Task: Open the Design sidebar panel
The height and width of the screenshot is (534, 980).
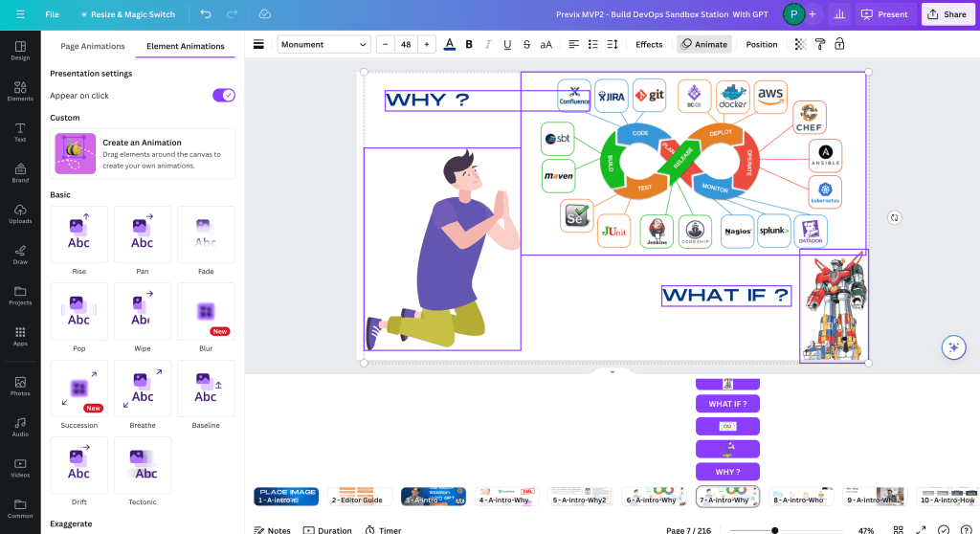Action: coord(20,51)
